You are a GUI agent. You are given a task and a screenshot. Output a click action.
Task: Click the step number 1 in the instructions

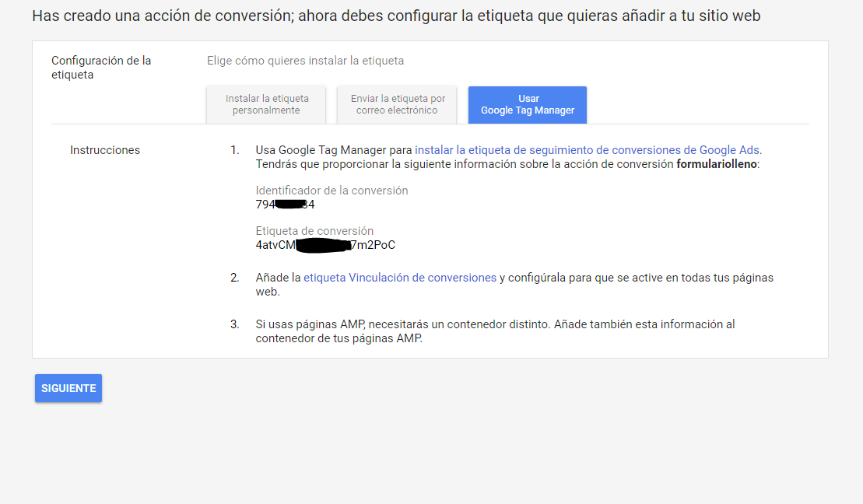(234, 150)
